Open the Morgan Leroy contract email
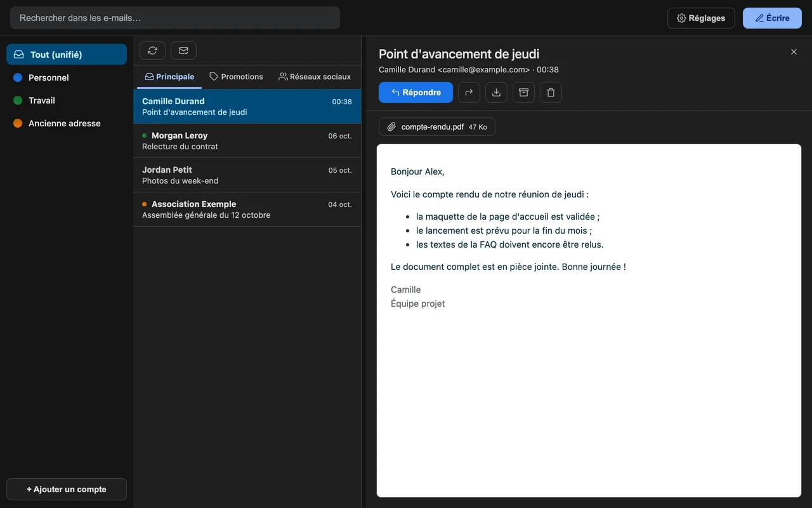812x508 pixels. (247, 141)
